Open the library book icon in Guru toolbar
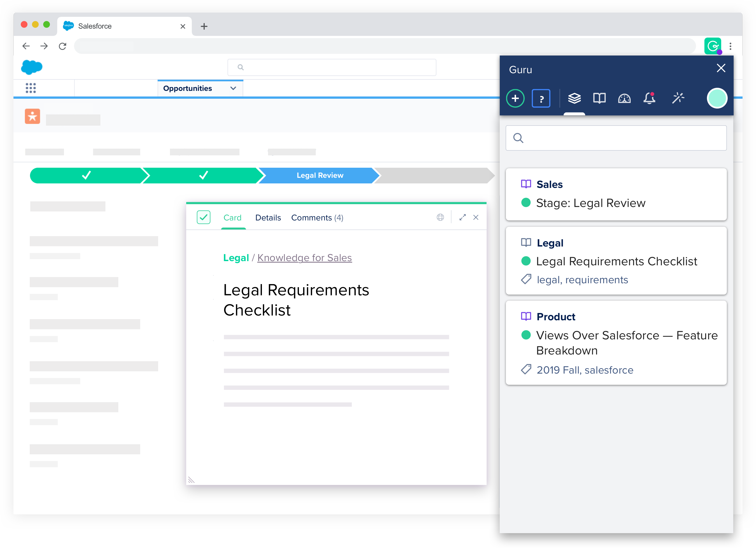This screenshot has height=548, width=756. pos(599,98)
